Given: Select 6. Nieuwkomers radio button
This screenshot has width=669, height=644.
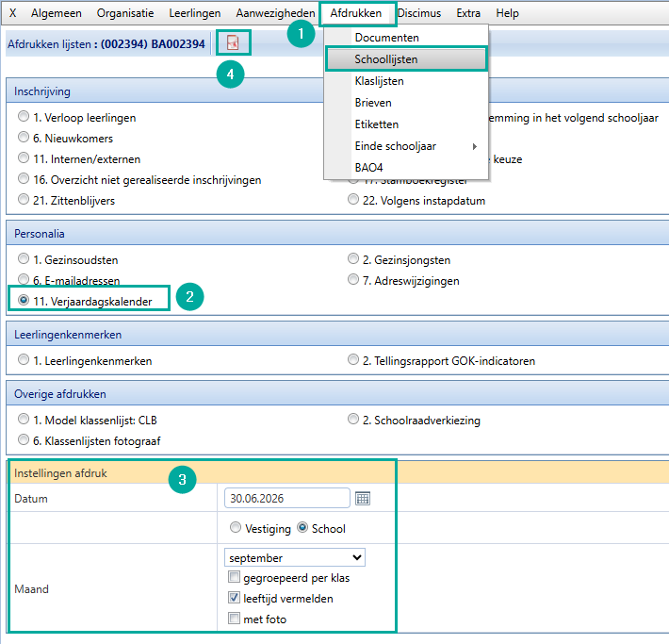Looking at the screenshot, I should pyautogui.click(x=24, y=137).
